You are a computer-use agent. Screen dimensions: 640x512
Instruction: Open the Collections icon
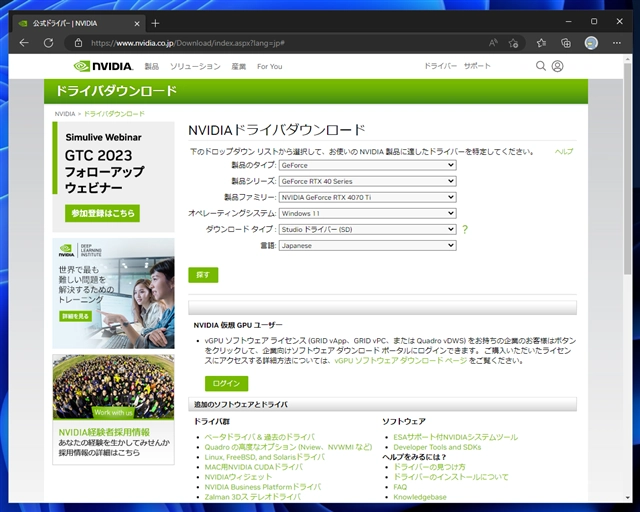(566, 43)
